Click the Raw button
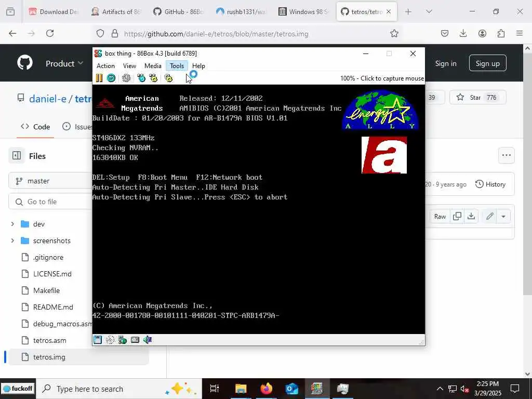This screenshot has height=399, width=532. click(x=440, y=217)
